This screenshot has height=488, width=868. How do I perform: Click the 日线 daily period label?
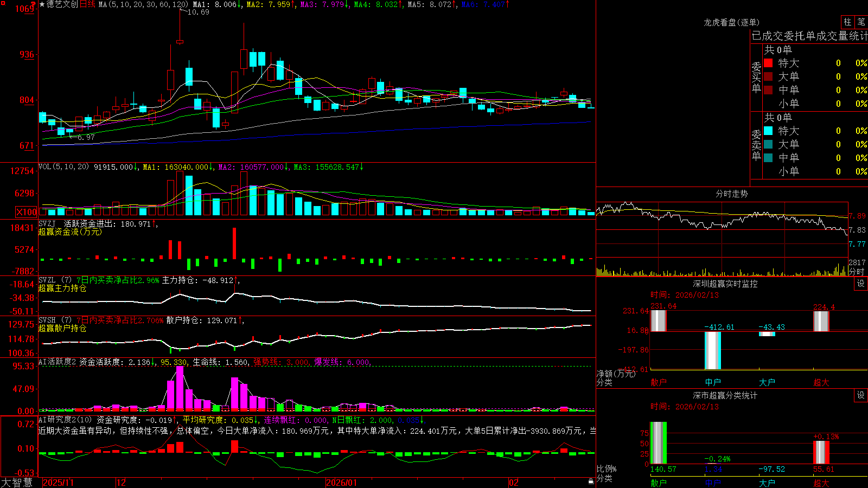tap(87, 4)
